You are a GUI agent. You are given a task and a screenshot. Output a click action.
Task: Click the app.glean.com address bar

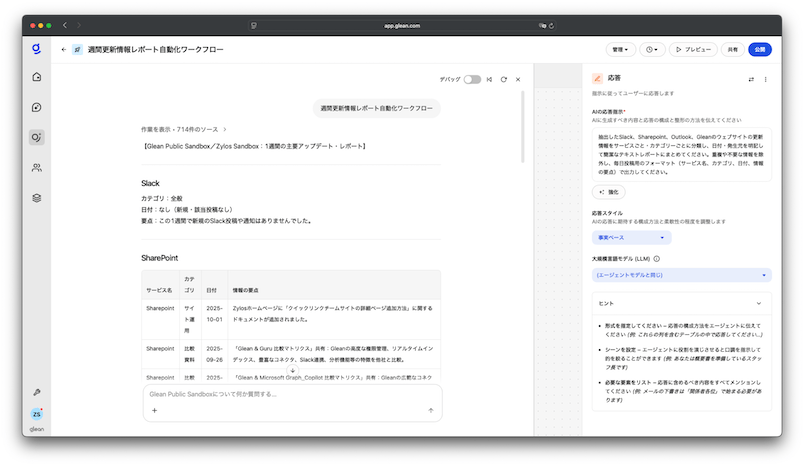point(402,26)
